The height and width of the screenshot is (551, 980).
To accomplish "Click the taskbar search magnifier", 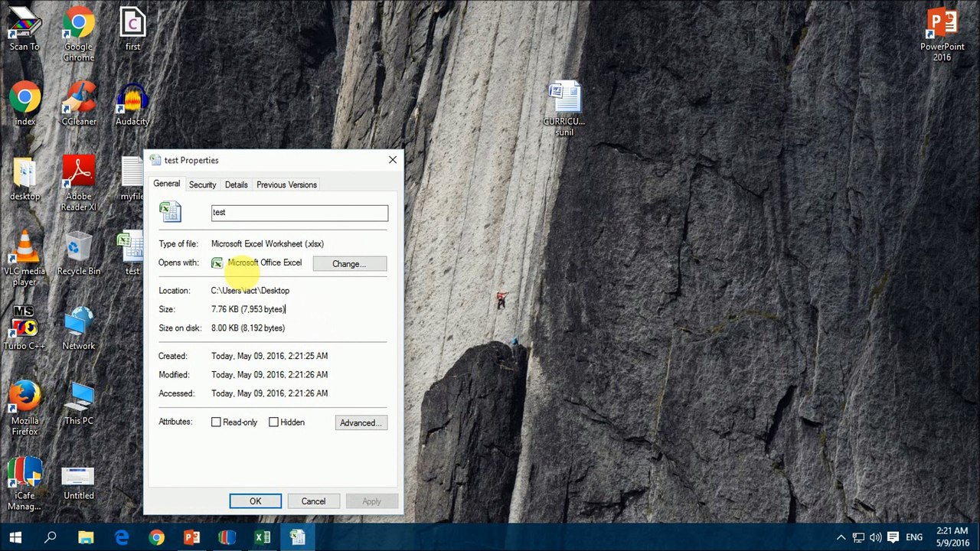I will click(x=51, y=537).
